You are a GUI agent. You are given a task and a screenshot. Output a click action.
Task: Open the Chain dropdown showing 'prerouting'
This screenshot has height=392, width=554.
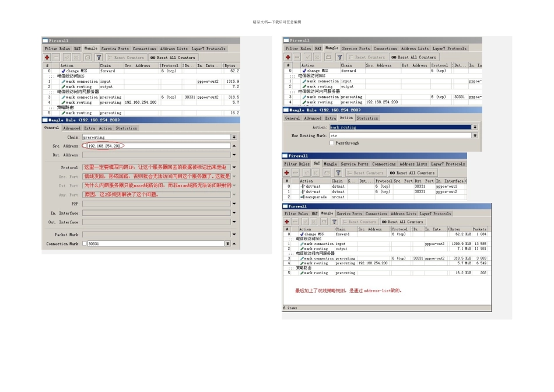pos(234,137)
